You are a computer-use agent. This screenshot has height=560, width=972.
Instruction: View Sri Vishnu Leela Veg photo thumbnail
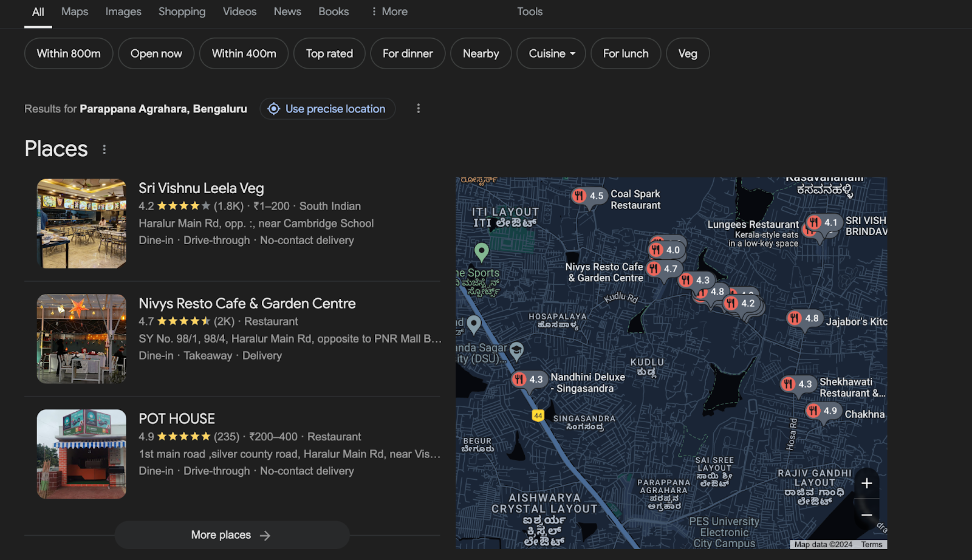click(81, 224)
